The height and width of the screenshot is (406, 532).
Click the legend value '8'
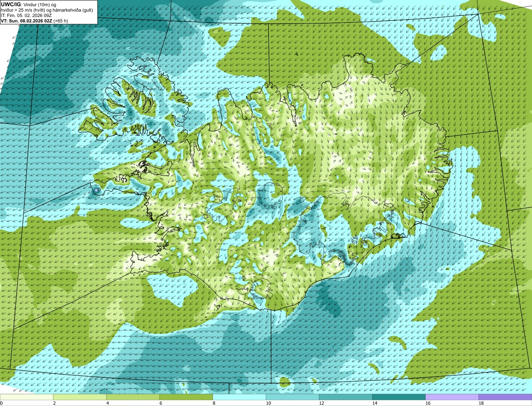214,403
